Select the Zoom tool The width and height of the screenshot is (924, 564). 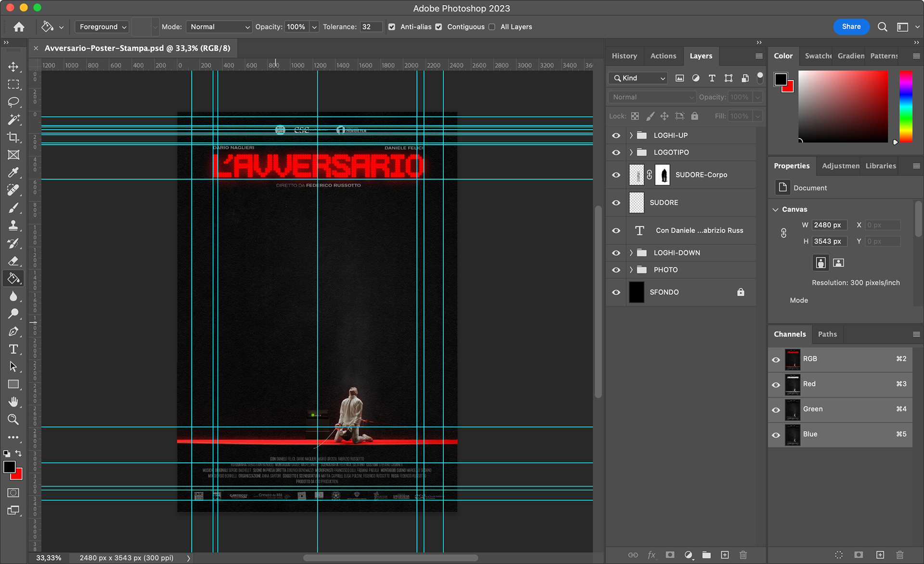click(13, 420)
